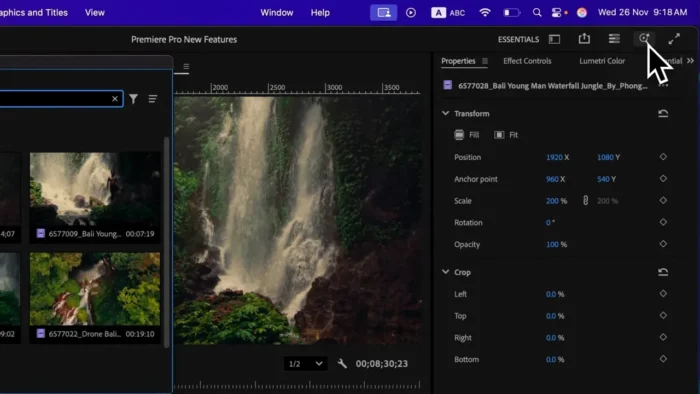The height and width of the screenshot is (394, 700).
Task: Click the media browser vertical scrollbar
Action: (167, 242)
